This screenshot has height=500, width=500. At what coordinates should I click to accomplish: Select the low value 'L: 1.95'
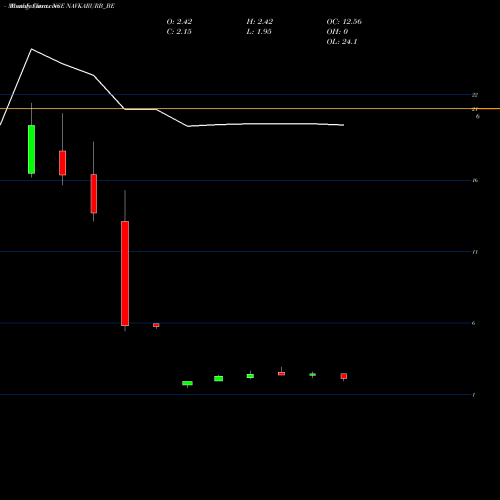tap(259, 31)
